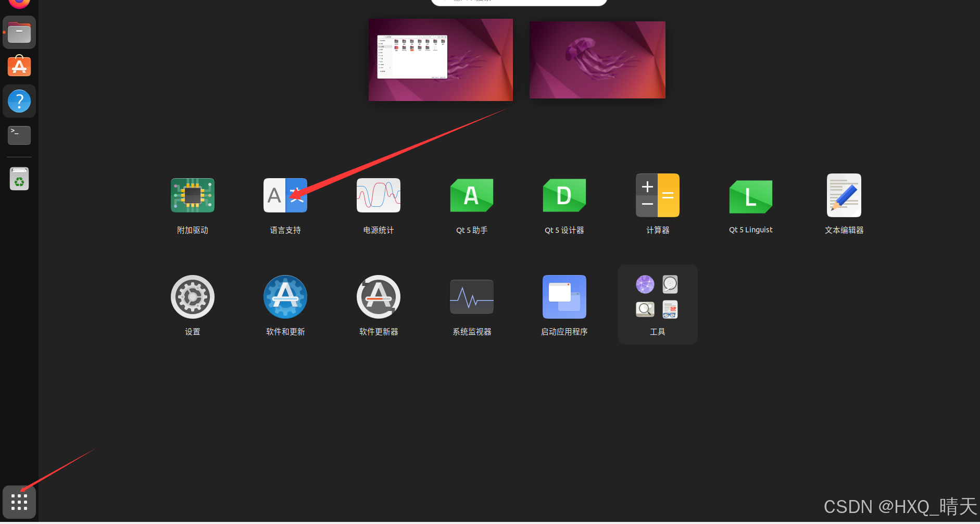Viewport: 980px width, 524px height.
Task: Launch 文本编辑器 text editor
Action: tap(844, 195)
